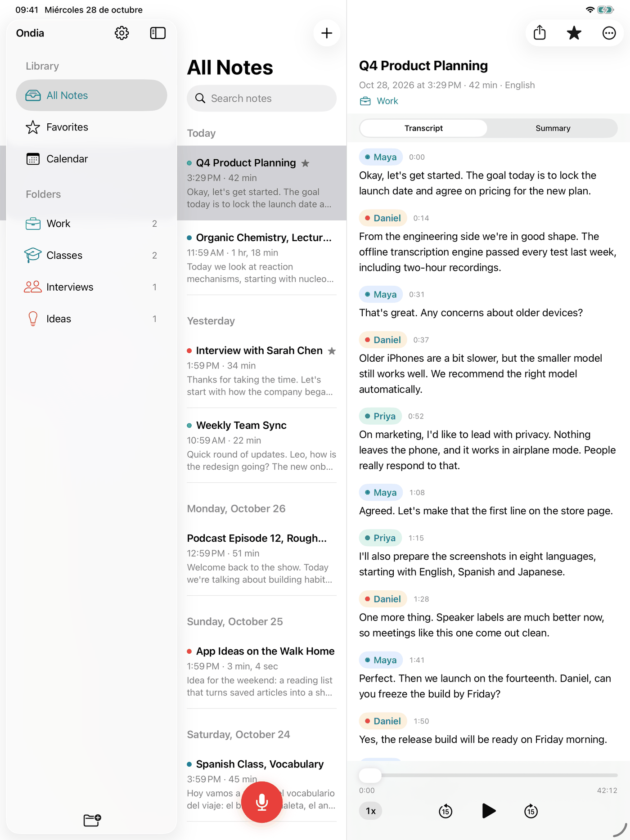This screenshot has width=630, height=840.
Task: Jump to the 1:28 timestamp
Action: (x=421, y=599)
